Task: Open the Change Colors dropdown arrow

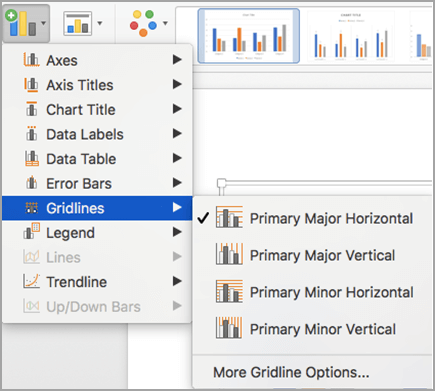Action: [x=165, y=23]
